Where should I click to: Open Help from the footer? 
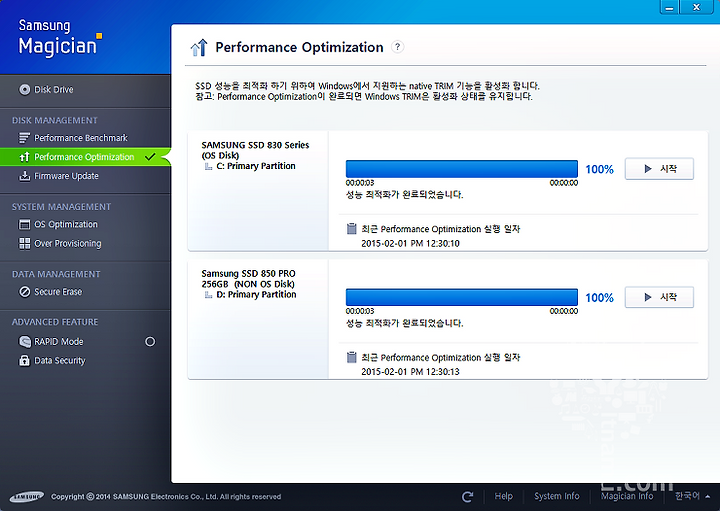504,496
